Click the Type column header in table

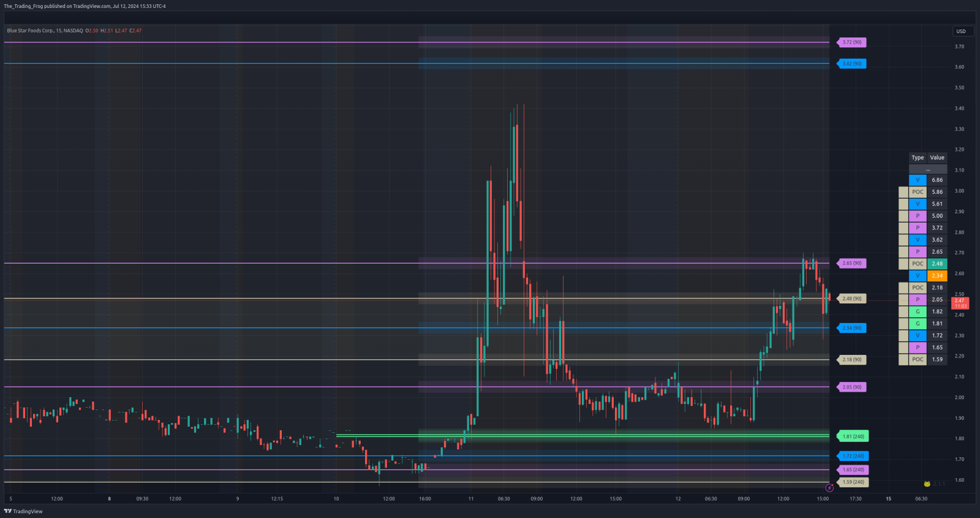click(918, 158)
